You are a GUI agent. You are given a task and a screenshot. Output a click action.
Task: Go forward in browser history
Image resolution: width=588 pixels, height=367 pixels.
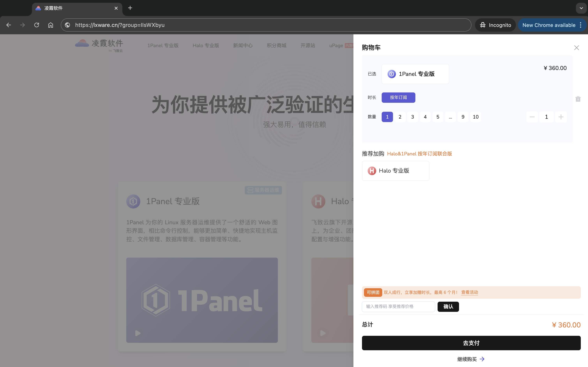[x=23, y=25]
